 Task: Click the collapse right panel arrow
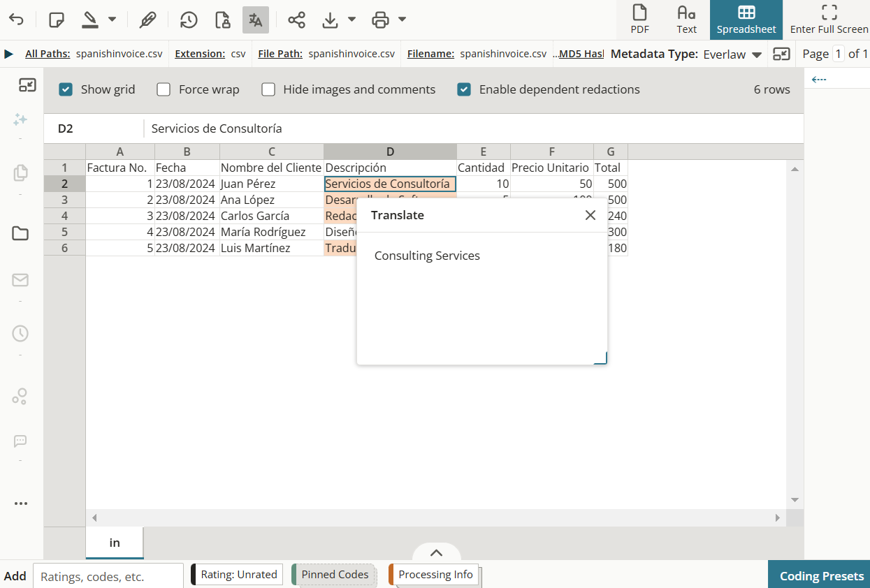coord(820,80)
